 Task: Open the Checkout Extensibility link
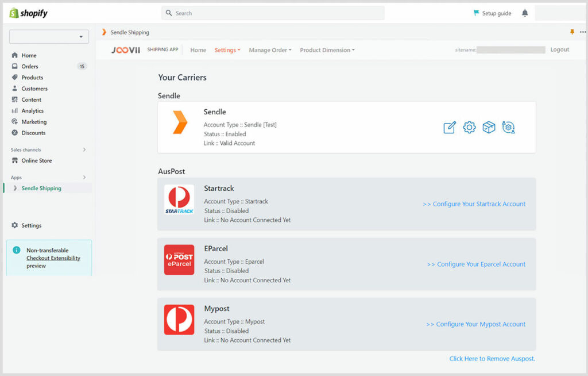pos(53,258)
